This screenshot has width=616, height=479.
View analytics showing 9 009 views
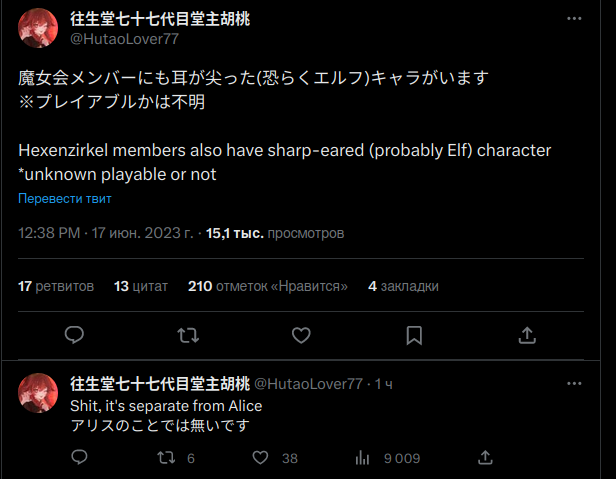tap(364, 458)
